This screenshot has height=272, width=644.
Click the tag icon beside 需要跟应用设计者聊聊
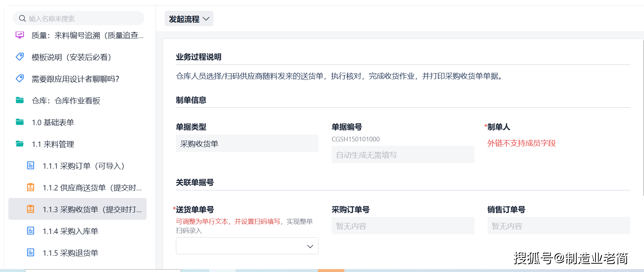click(20, 79)
